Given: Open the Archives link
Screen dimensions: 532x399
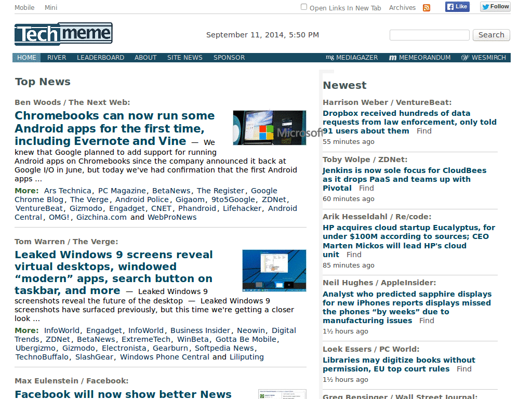Looking at the screenshot, I should [403, 7].
